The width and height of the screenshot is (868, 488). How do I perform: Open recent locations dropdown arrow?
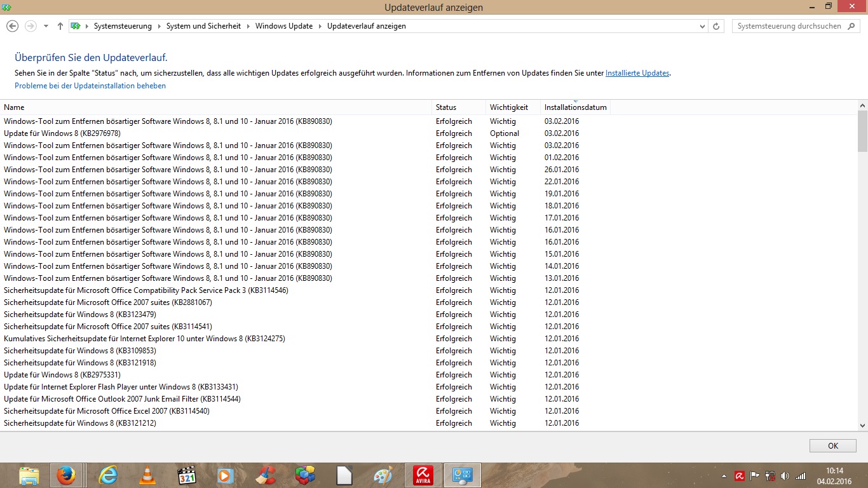(x=46, y=26)
